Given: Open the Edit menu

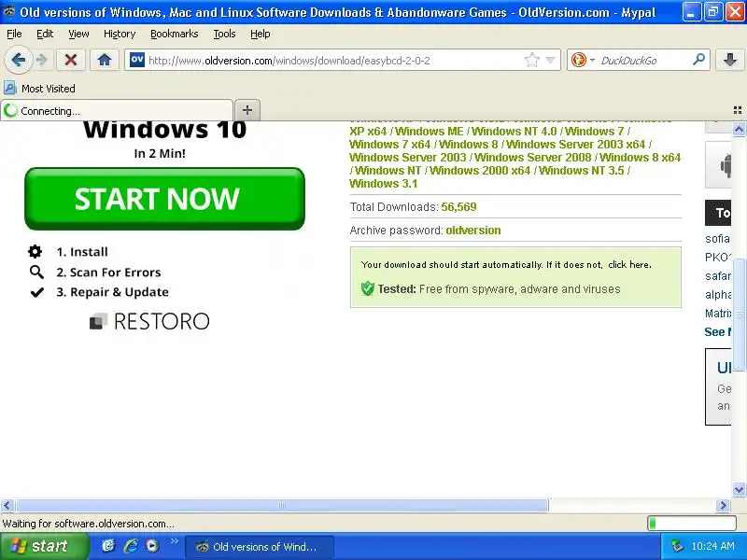Looking at the screenshot, I should click(45, 34).
